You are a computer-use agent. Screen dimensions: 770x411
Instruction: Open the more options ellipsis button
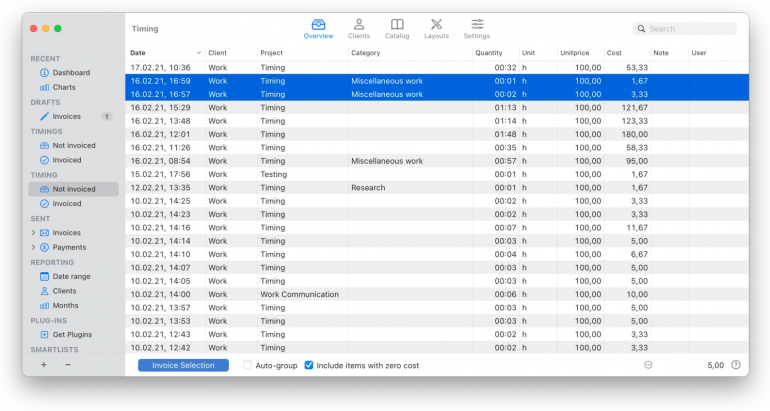point(648,365)
